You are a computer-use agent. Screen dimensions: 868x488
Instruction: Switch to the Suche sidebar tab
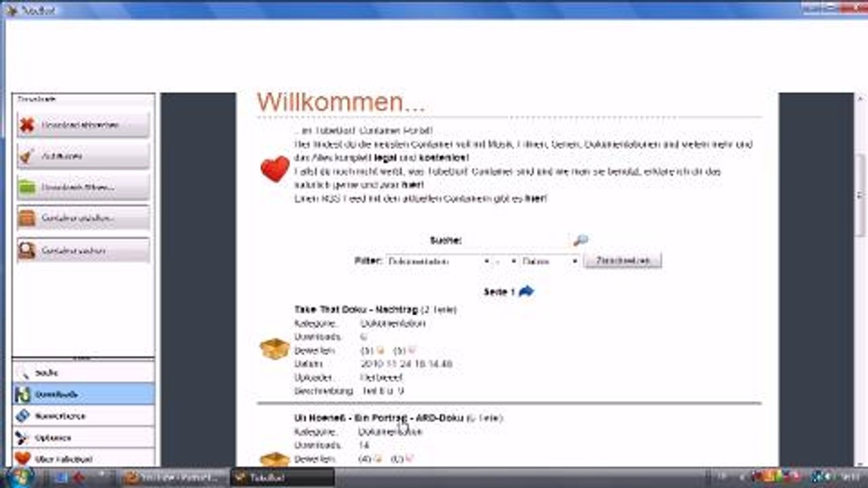tap(83, 373)
